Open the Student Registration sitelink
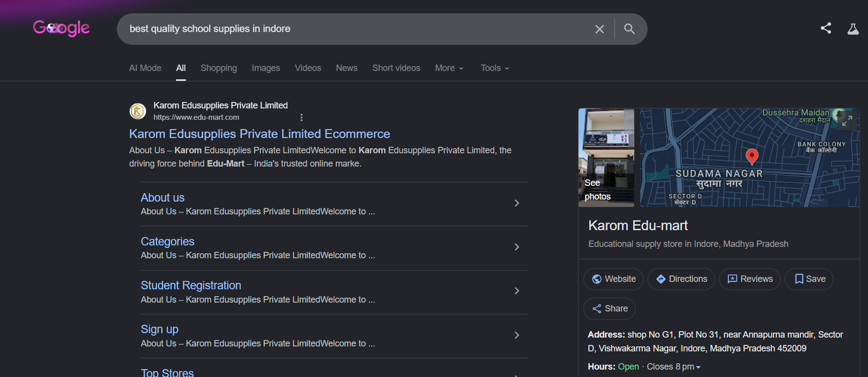This screenshot has height=377, width=868. [x=191, y=285]
